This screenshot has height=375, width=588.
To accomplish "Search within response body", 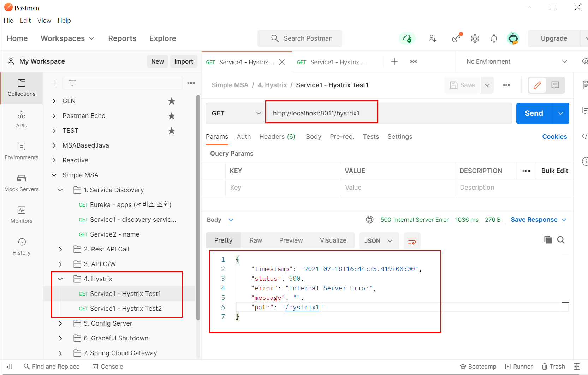I will [x=561, y=240].
